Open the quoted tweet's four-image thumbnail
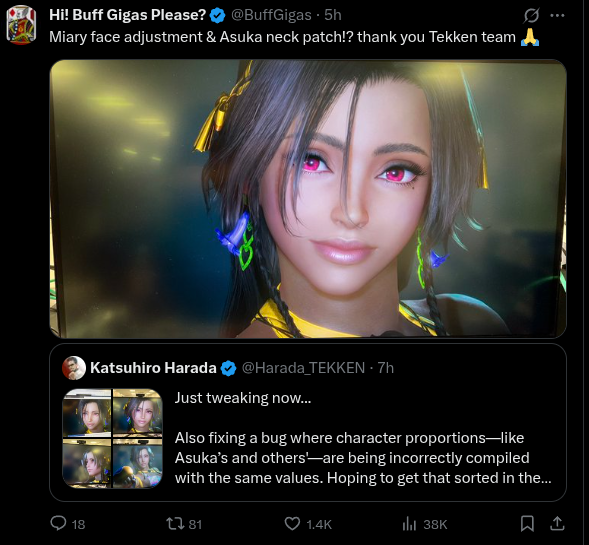Image resolution: width=589 pixels, height=545 pixels. tap(112, 438)
